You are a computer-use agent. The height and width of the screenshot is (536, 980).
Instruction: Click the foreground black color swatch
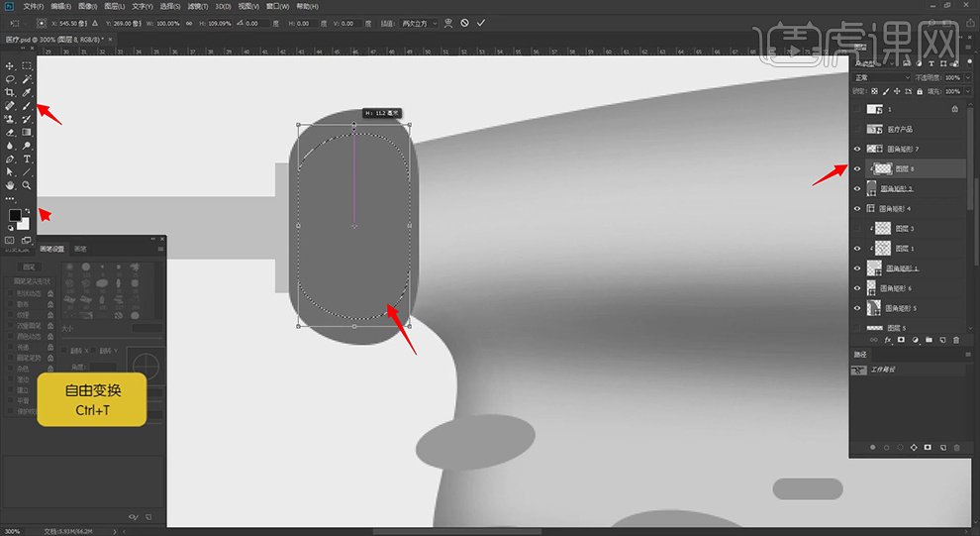(15, 215)
